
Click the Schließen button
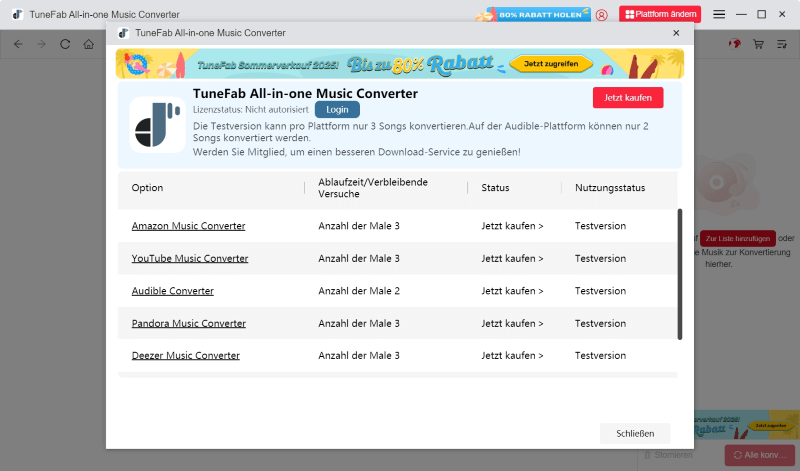[x=635, y=433]
